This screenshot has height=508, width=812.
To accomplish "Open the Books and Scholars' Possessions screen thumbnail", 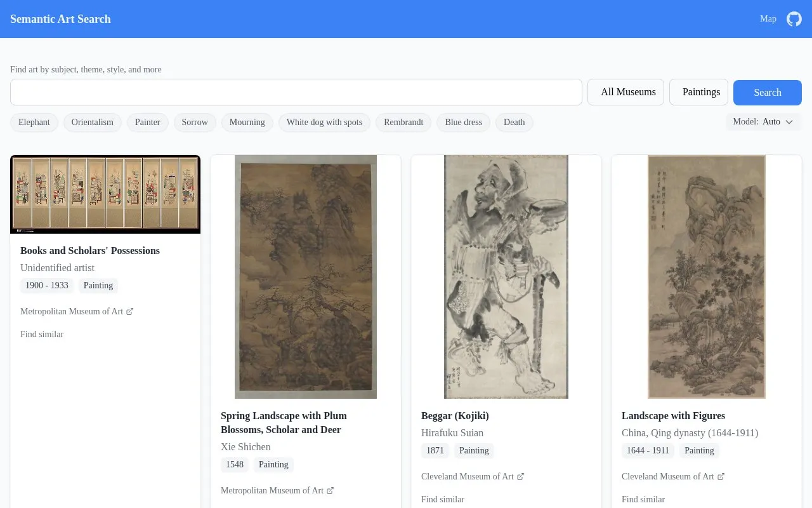I will [x=105, y=194].
